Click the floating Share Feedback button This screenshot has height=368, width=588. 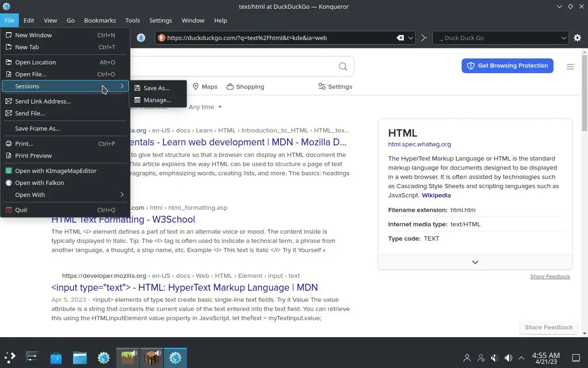tap(548, 327)
